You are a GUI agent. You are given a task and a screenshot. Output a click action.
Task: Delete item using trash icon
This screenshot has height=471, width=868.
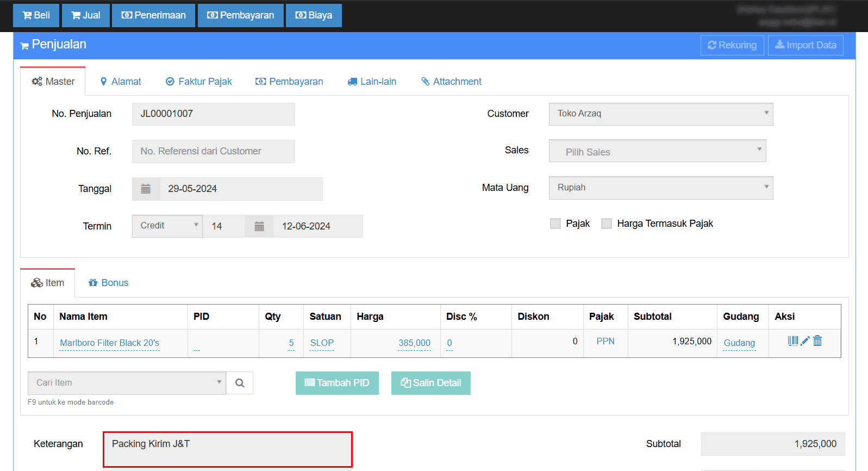pos(817,341)
